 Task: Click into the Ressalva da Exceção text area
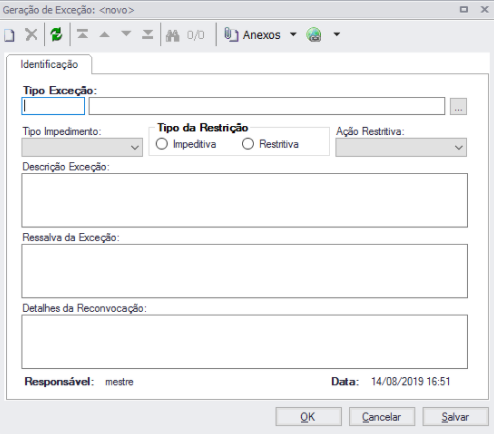[245, 271]
